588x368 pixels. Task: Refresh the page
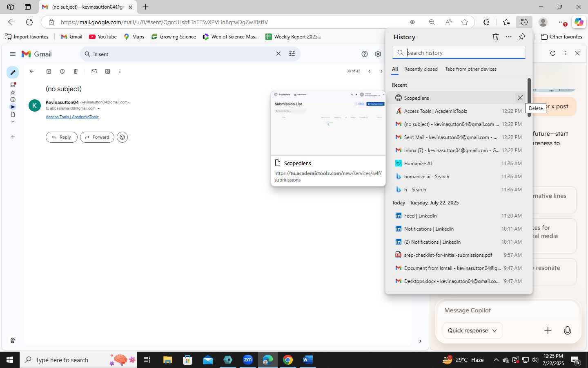point(29,22)
